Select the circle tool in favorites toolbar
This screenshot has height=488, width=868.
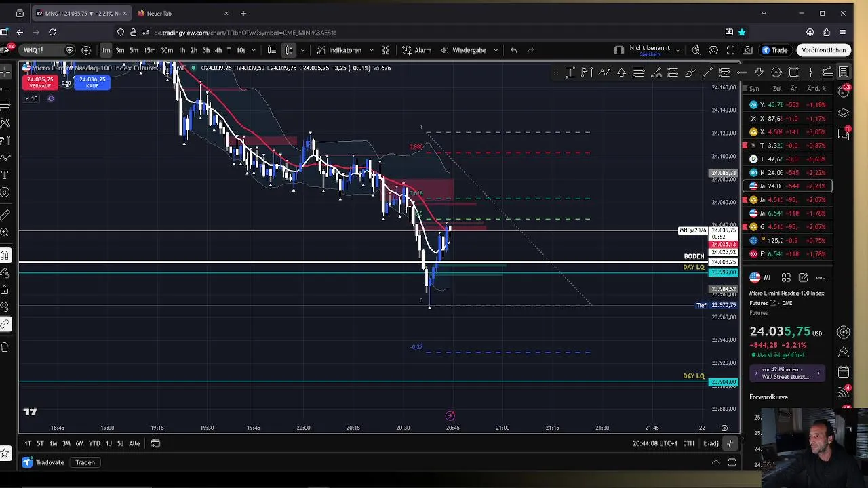click(776, 73)
